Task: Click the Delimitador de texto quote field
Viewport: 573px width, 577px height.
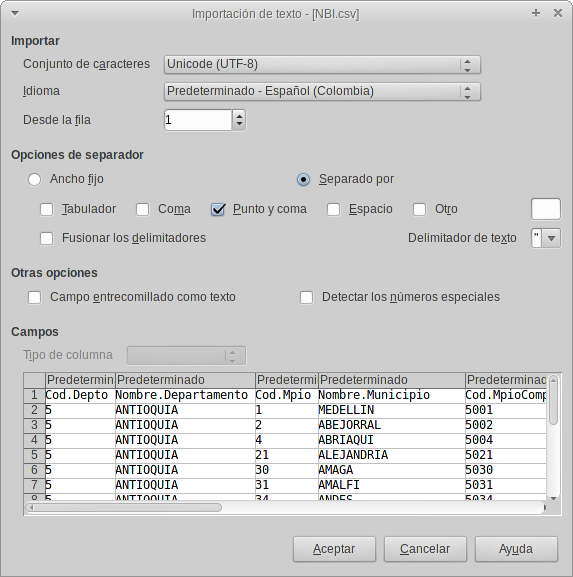Action: [537, 238]
